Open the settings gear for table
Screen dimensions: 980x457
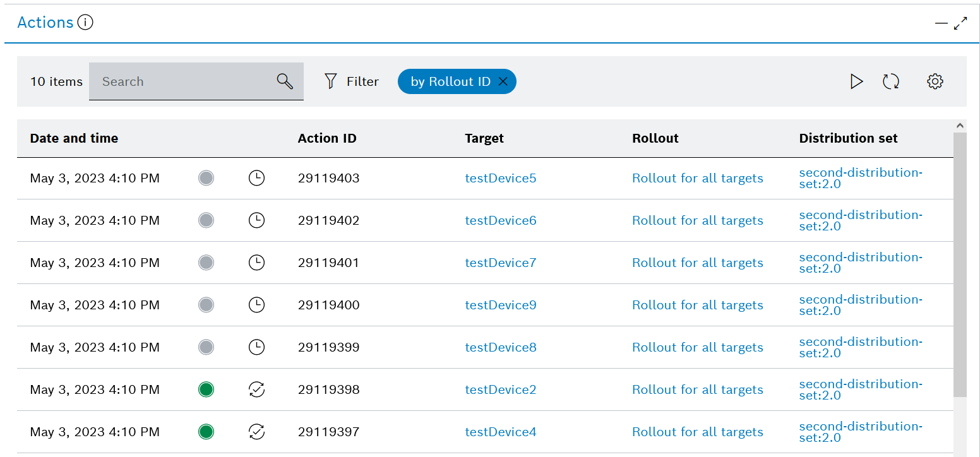pos(935,81)
